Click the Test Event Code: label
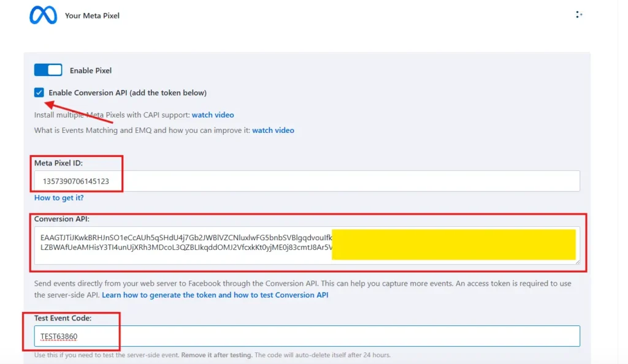 (63, 318)
